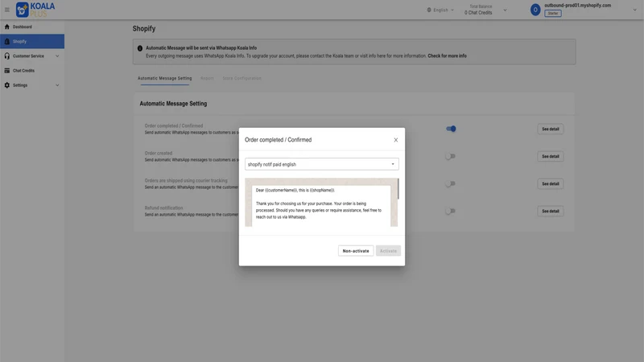Click the info icon in the banner
644x362 pixels.
[139, 48]
